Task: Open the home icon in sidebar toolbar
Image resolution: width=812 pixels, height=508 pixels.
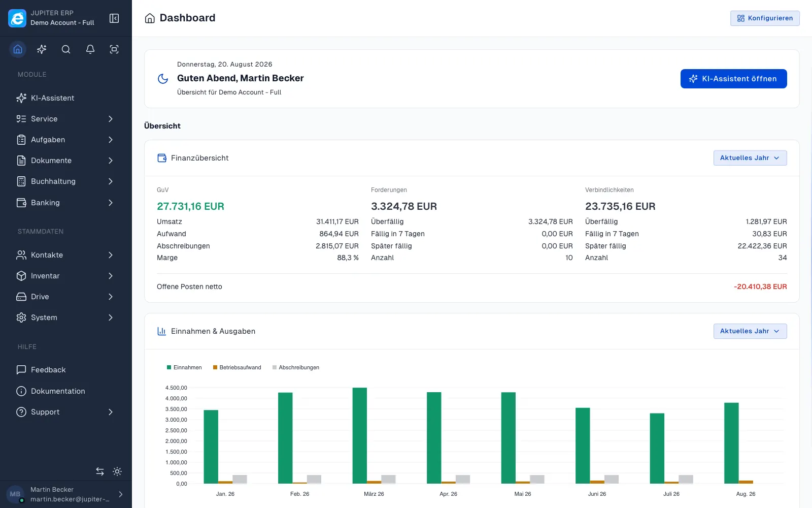Action: [x=18, y=49]
